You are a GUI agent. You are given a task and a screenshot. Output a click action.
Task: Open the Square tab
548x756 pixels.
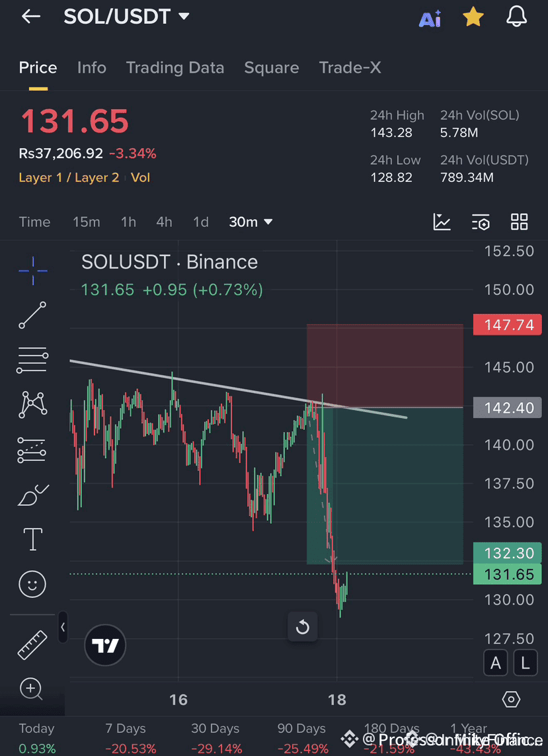(271, 67)
